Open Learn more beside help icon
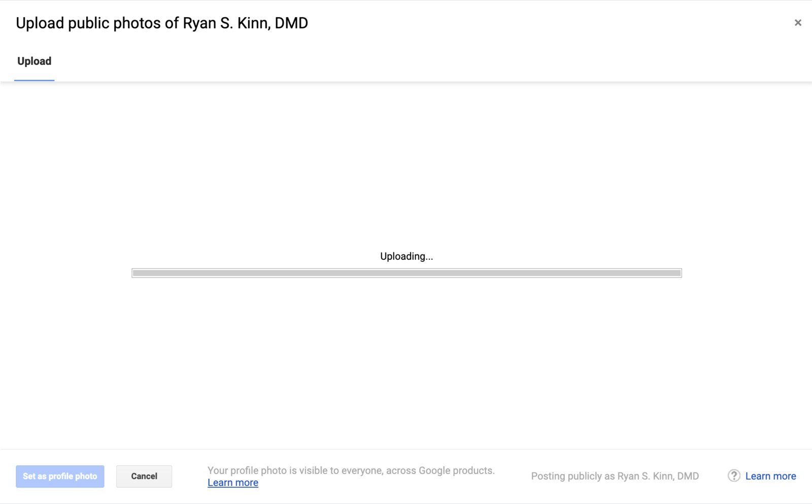812x504 pixels. pos(770,476)
